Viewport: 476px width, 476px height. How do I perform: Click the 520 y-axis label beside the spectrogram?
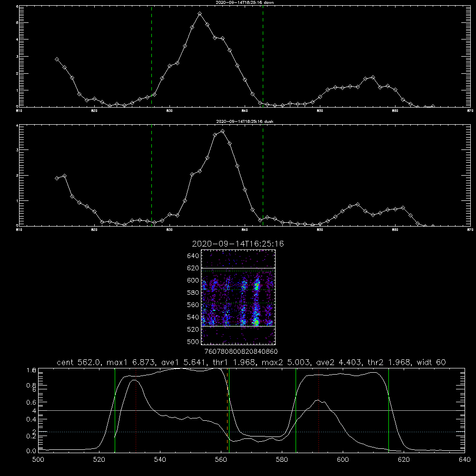[x=193, y=329]
